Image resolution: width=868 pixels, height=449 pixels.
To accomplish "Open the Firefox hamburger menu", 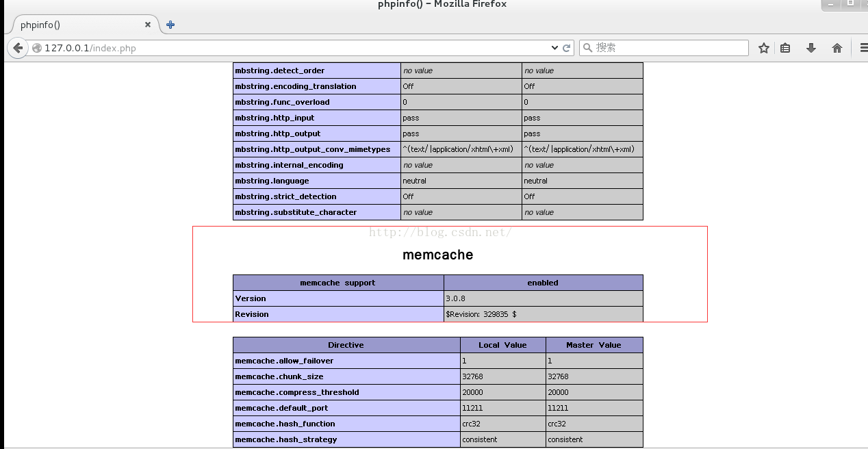I will [x=863, y=48].
